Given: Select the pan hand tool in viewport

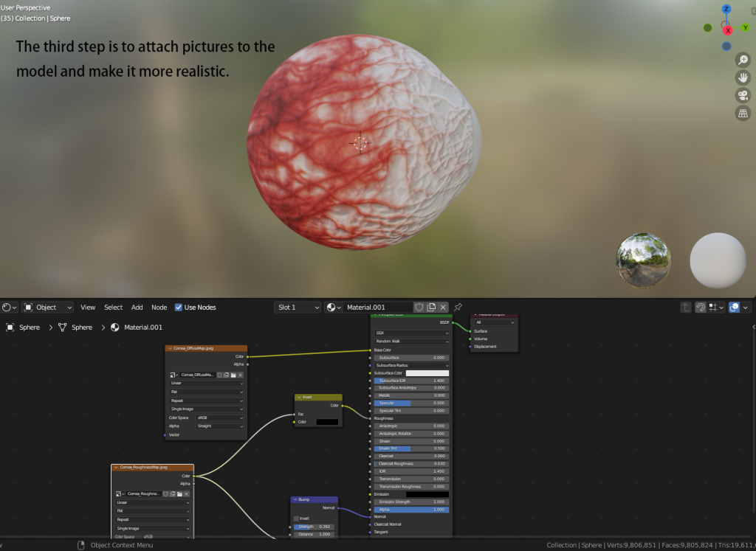Looking at the screenshot, I should pos(743,77).
